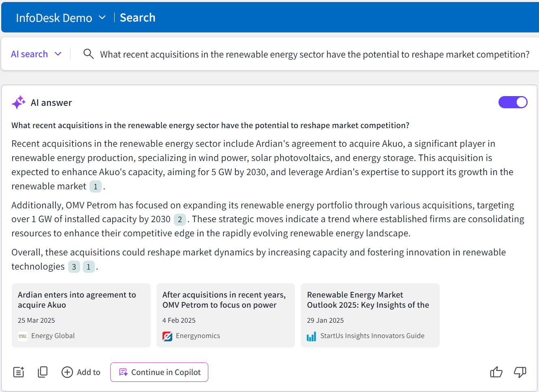The width and height of the screenshot is (539, 392).
Task: Click the magnifying glass search icon
Action: click(88, 54)
